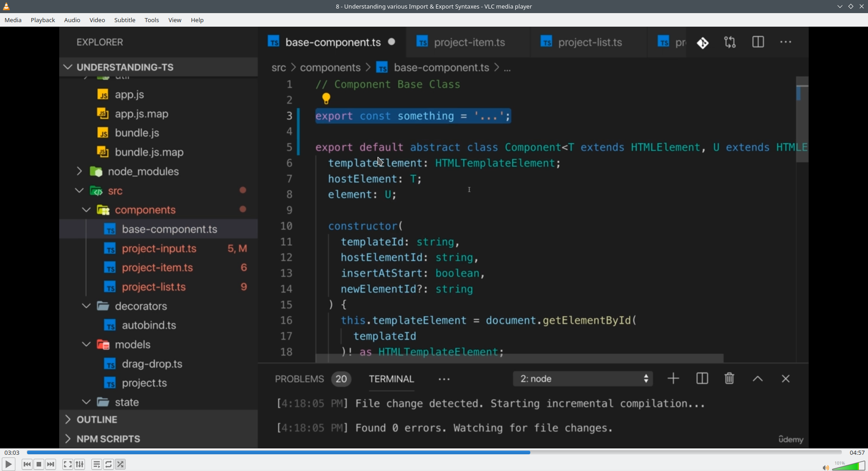Click the Git view file history icon
Screen dimensions: 868x471
[x=703, y=43]
